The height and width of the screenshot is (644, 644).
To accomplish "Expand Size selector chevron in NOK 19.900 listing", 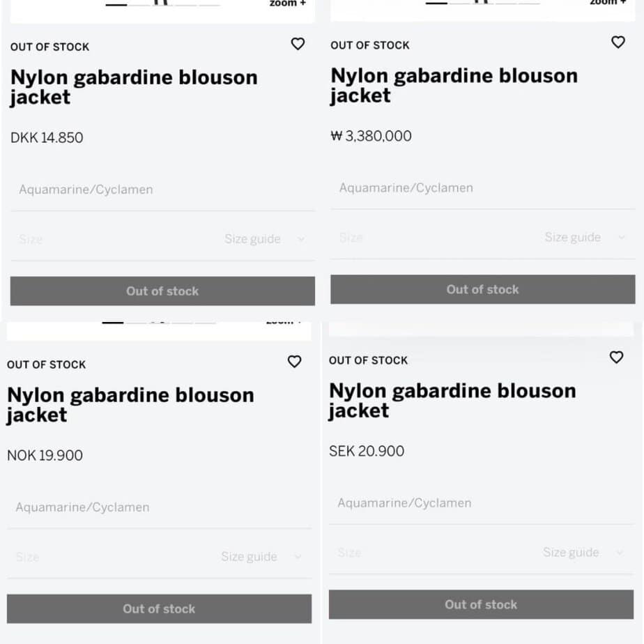I will pos(298,557).
